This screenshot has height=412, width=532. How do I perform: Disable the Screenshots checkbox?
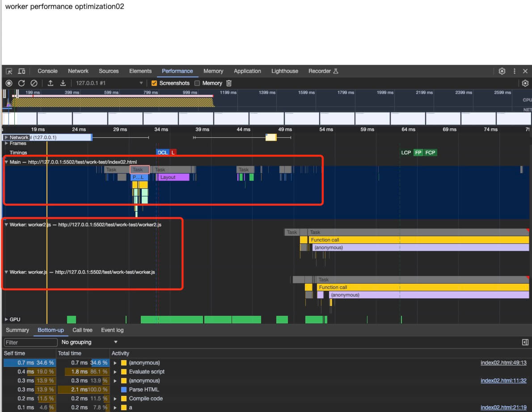154,83
